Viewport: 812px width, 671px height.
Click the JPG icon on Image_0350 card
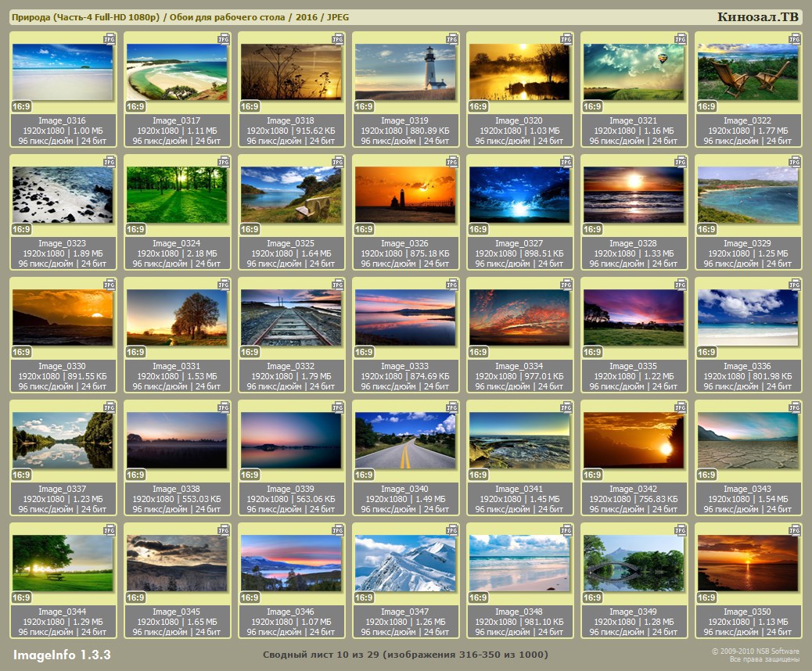coord(794,530)
